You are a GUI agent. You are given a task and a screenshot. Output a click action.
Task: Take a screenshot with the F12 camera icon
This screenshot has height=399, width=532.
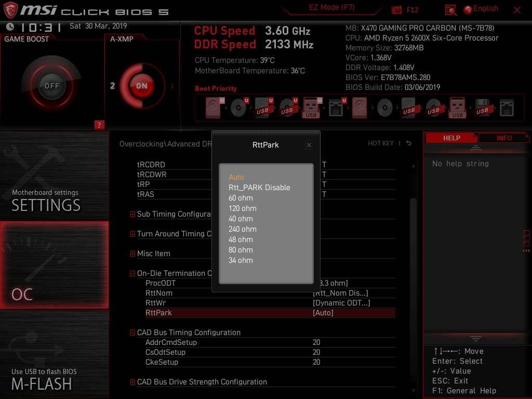396,10
